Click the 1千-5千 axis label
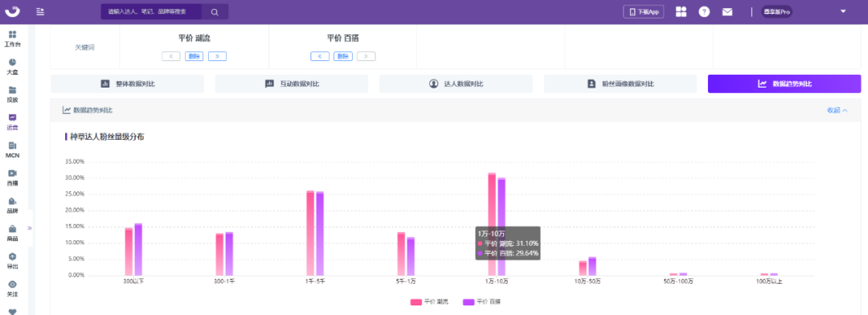 coord(315,282)
